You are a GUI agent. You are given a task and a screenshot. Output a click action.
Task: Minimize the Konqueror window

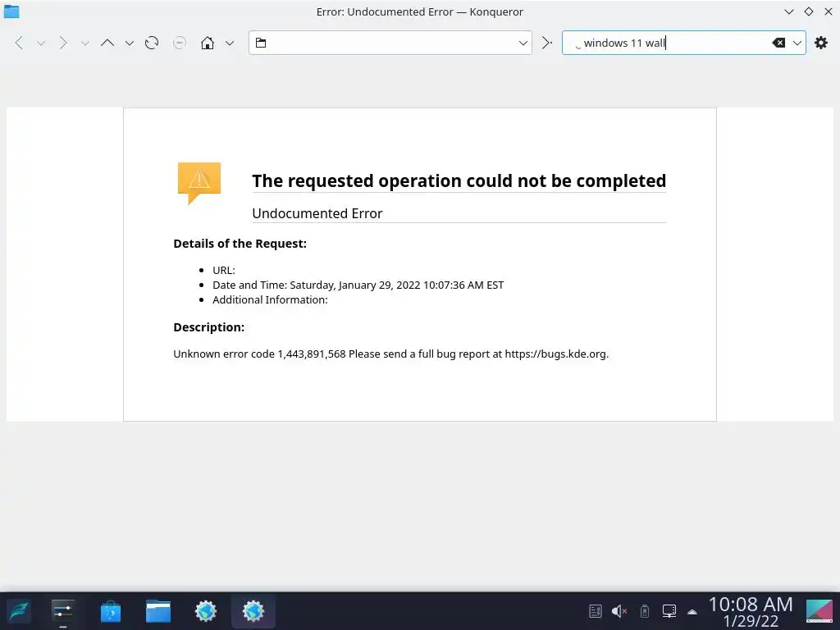tap(788, 11)
